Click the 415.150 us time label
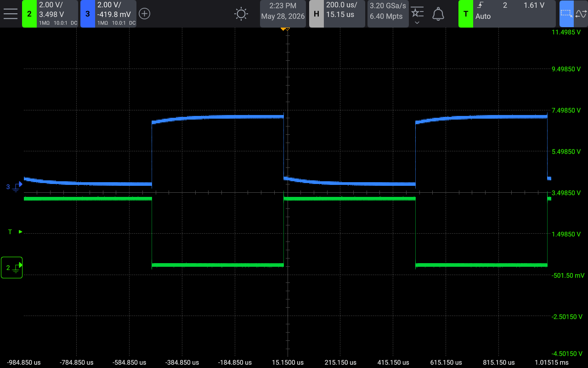Image resolution: width=588 pixels, height=368 pixels. (393, 362)
